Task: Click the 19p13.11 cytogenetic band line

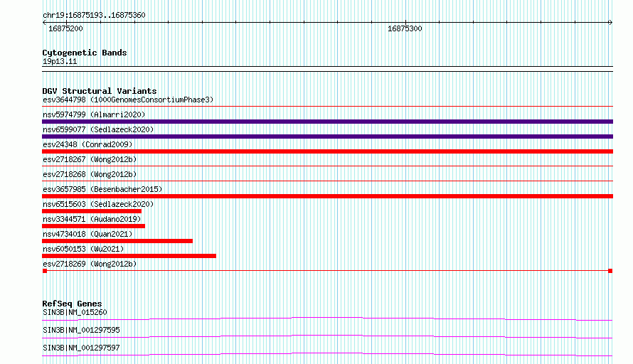Action: point(327,69)
